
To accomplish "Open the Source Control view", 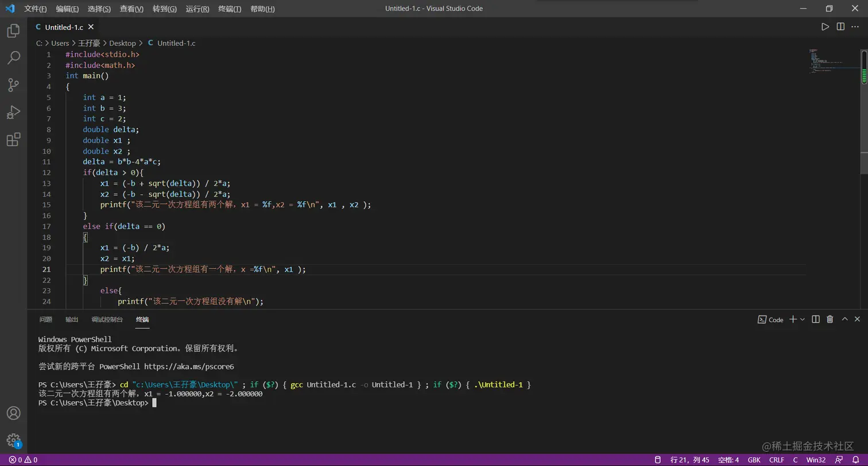I will 13,85.
